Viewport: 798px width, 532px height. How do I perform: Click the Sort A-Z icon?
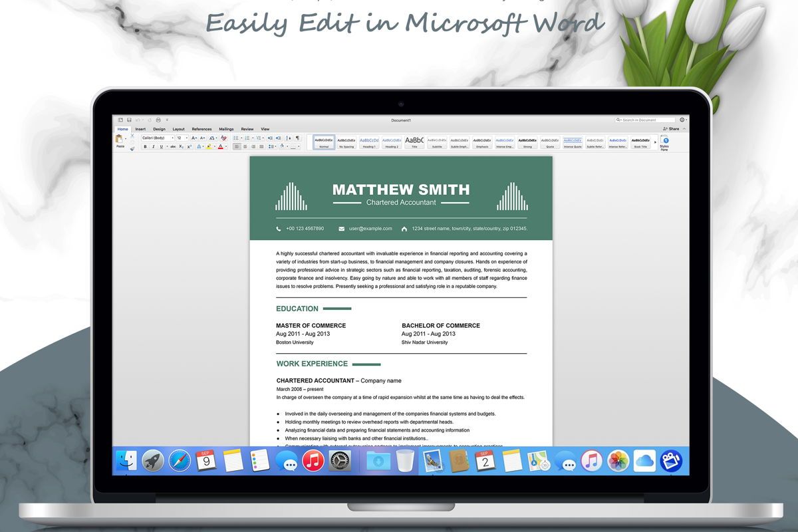287,138
